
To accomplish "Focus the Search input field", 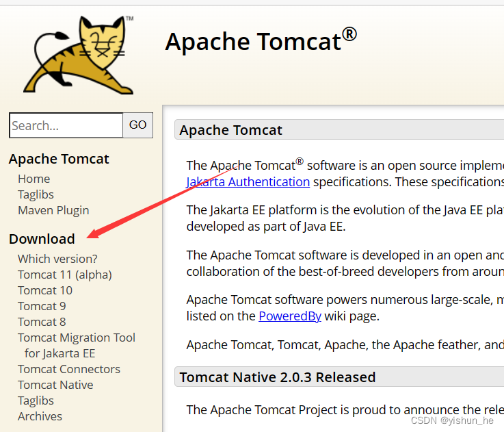I will (66, 125).
